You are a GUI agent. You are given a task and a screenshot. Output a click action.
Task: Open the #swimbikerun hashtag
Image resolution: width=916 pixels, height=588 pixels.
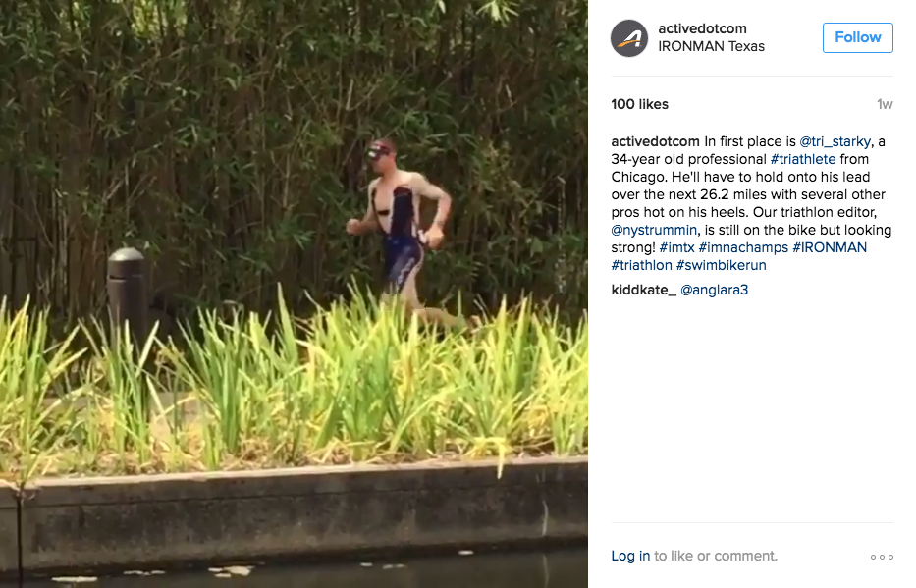click(721, 265)
